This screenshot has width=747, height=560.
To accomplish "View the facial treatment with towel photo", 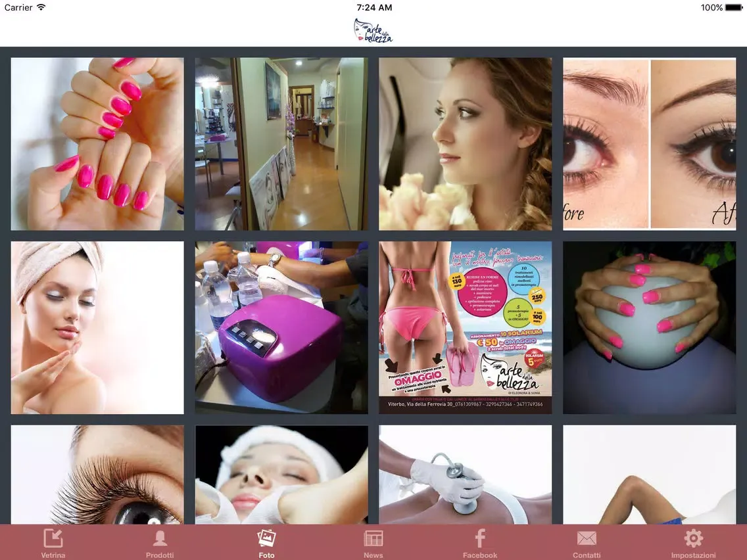I will tap(281, 475).
